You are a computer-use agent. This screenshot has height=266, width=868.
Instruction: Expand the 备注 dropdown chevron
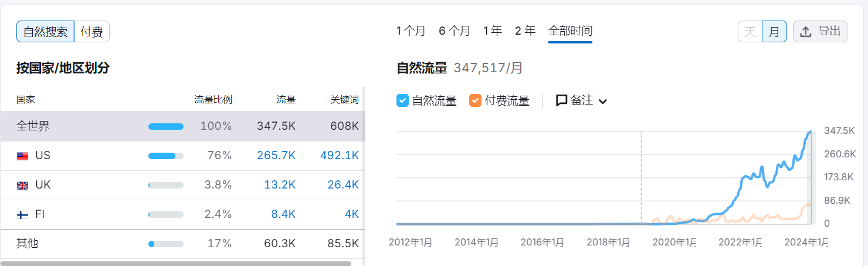tap(602, 101)
